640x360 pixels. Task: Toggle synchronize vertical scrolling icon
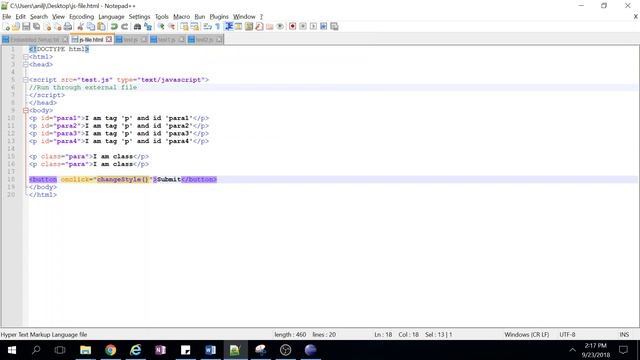click(184, 27)
